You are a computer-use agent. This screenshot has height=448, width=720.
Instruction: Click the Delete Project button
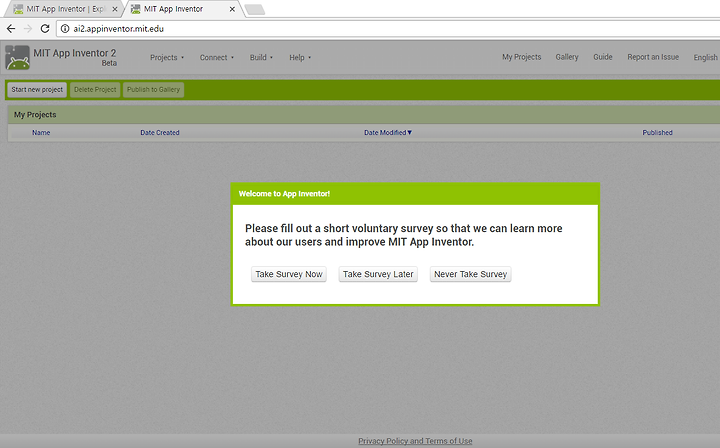click(95, 90)
